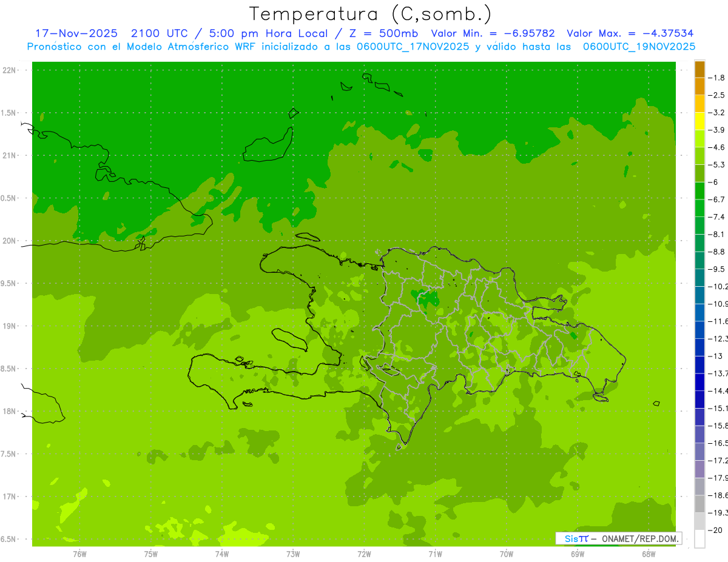Click the '-4.6' color scale label
The height and width of the screenshot is (562, 728).
click(x=718, y=147)
